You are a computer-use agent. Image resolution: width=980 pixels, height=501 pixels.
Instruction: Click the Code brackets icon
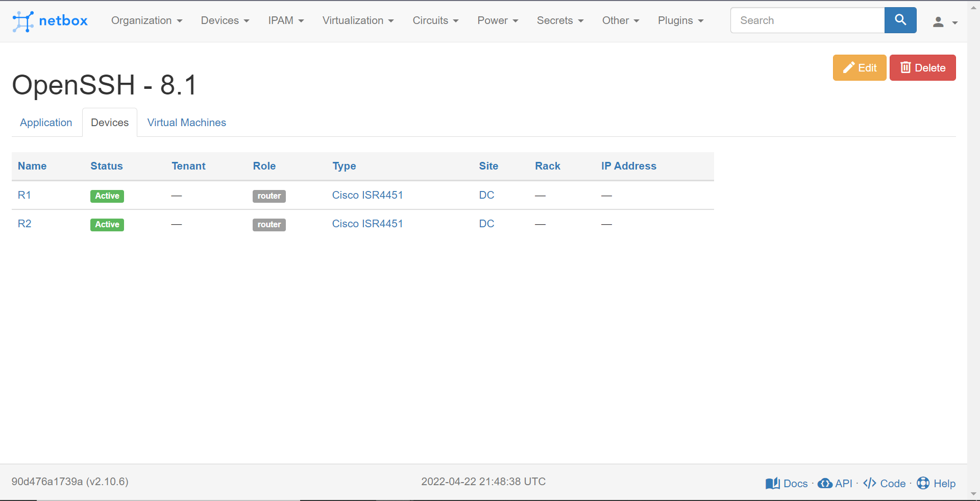pos(870,483)
